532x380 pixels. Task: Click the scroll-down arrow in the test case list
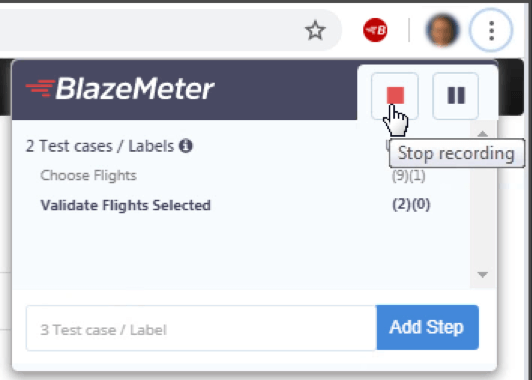coord(482,274)
